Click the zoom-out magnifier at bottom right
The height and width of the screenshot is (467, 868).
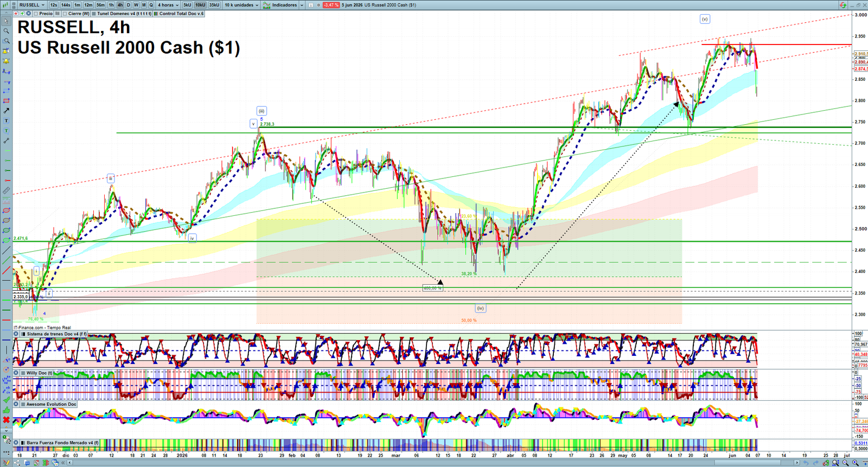(x=845, y=463)
